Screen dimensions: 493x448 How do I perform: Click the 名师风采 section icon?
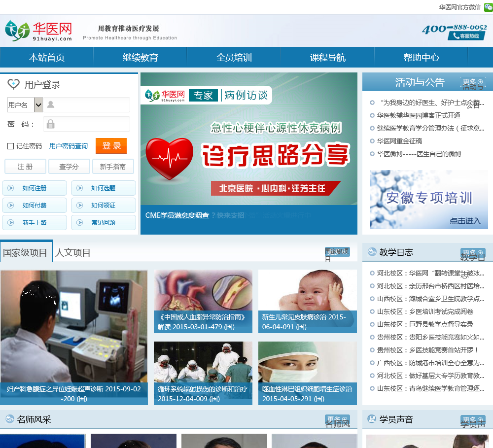(10, 419)
